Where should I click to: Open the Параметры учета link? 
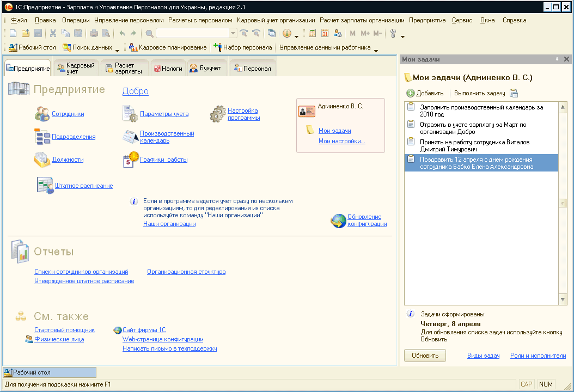tap(164, 114)
